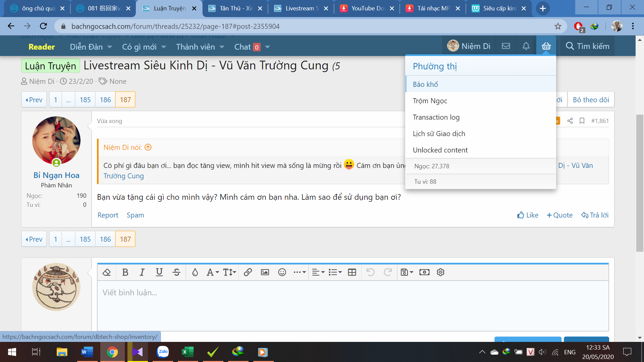Open the text alignment dropdown
644x362 pixels.
(318, 272)
